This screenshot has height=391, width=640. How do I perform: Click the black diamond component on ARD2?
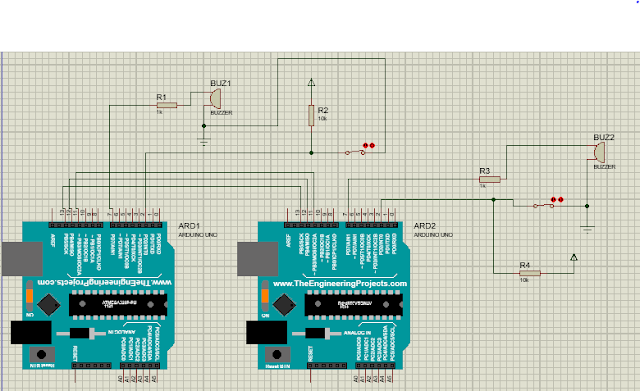click(x=284, y=304)
